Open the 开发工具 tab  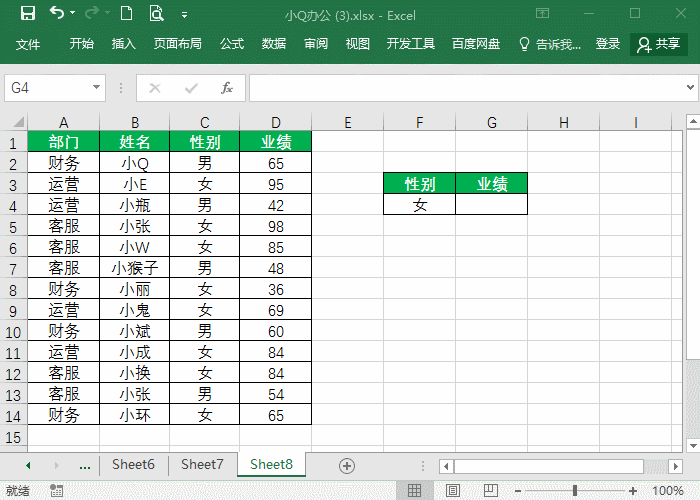[411, 43]
